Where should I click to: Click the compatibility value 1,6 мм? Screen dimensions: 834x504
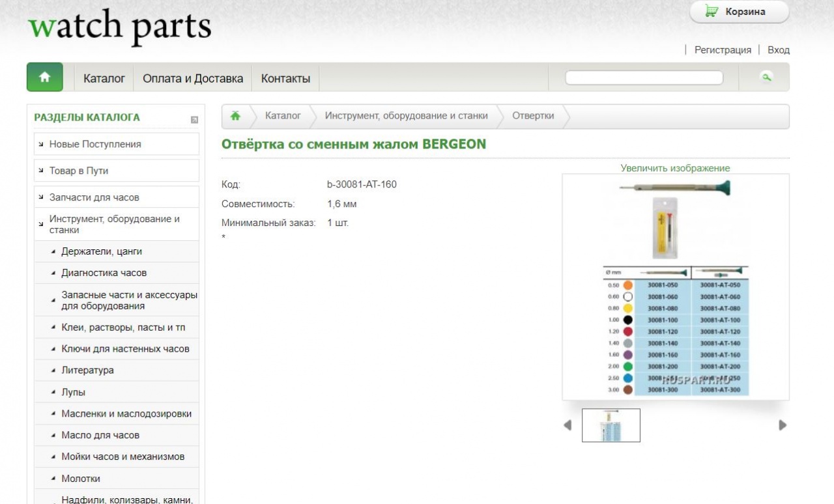click(341, 204)
